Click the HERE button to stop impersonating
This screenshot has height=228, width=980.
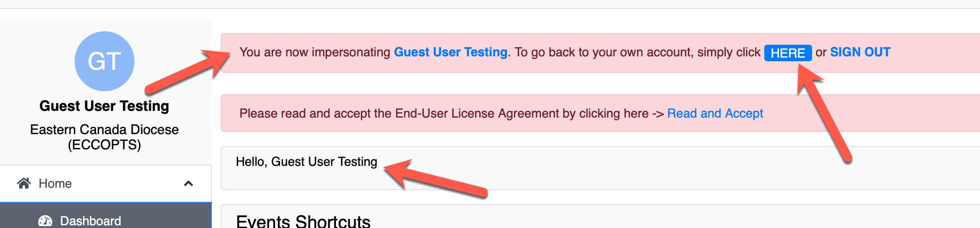(x=788, y=53)
